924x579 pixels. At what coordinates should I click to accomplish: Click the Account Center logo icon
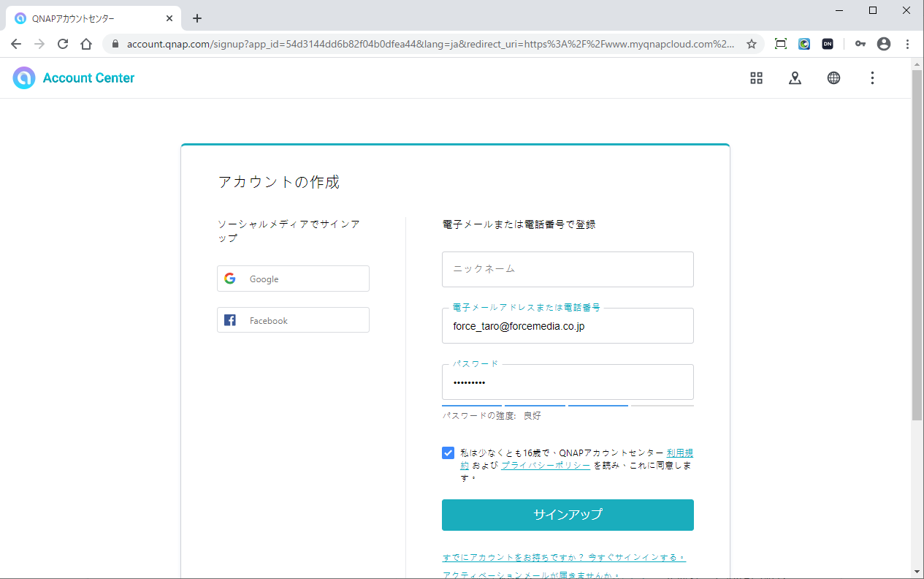(24, 78)
